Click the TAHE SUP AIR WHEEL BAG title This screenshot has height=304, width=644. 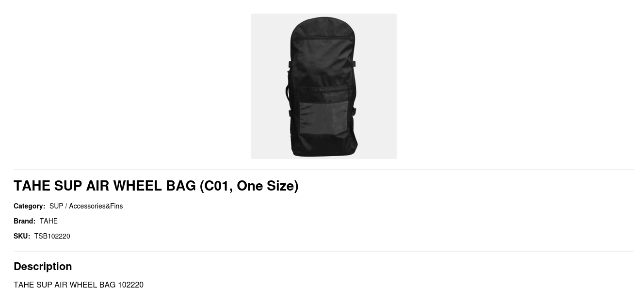[x=156, y=186]
